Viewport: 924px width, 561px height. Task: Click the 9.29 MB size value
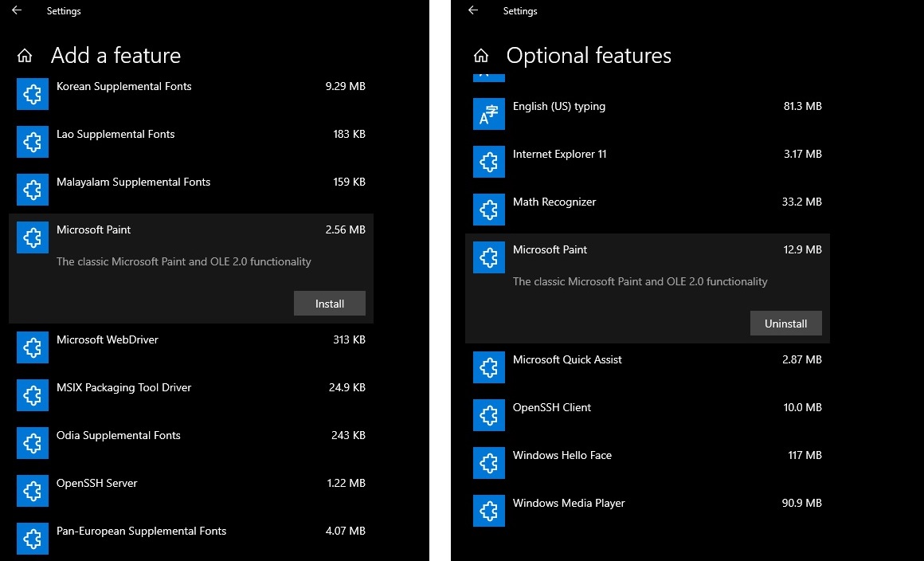click(346, 86)
